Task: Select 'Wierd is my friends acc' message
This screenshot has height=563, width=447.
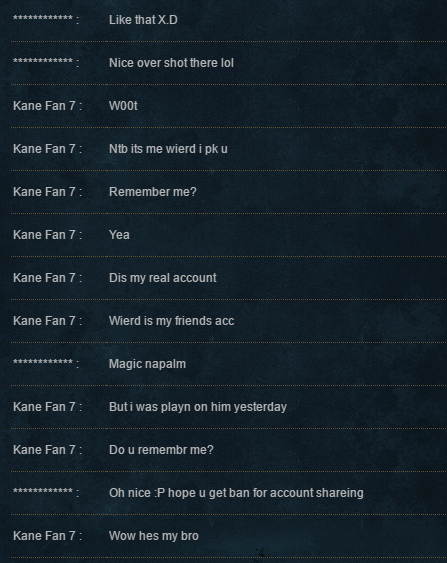Action: click(172, 321)
